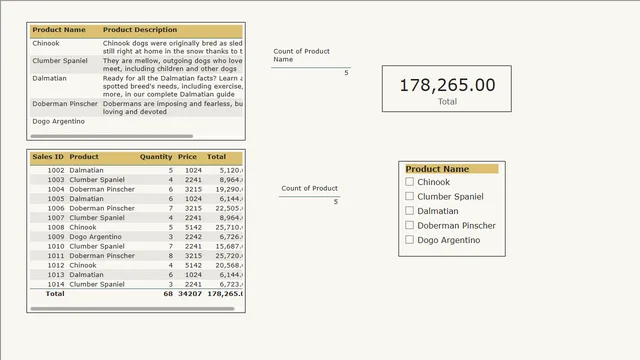Click Chinook in sales row 1012

pyautogui.click(x=83, y=265)
